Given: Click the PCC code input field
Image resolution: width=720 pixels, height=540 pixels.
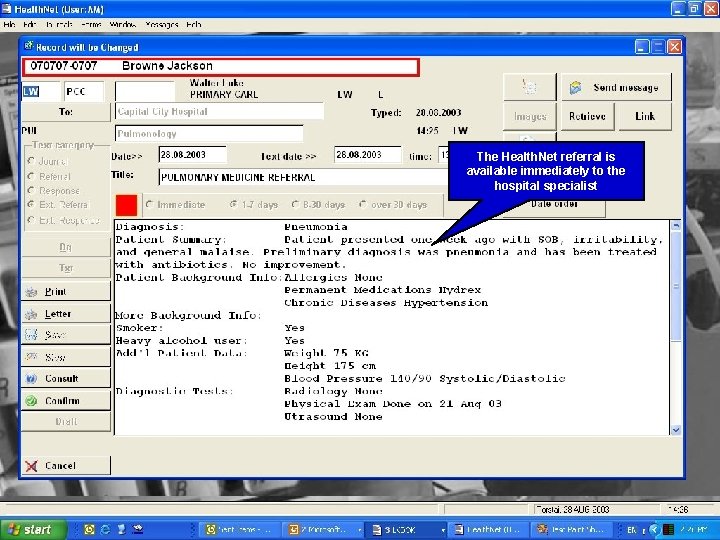Looking at the screenshot, I should click(x=84, y=91).
